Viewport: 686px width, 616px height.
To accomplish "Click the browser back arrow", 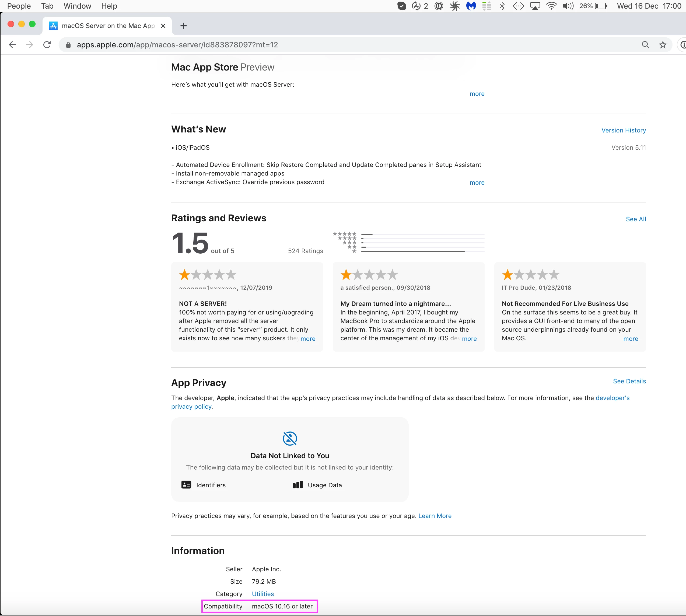I will 13,45.
